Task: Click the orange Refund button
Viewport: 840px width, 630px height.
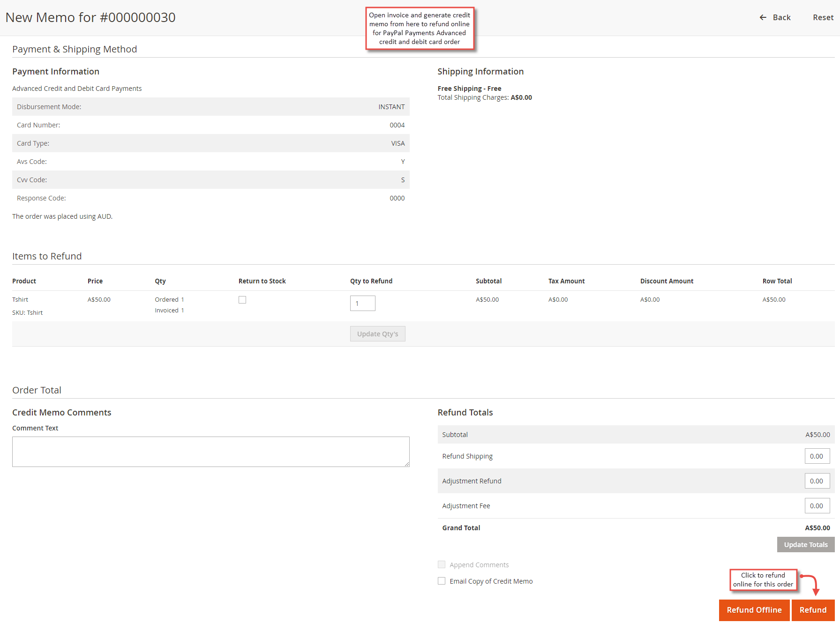Action: (813, 610)
